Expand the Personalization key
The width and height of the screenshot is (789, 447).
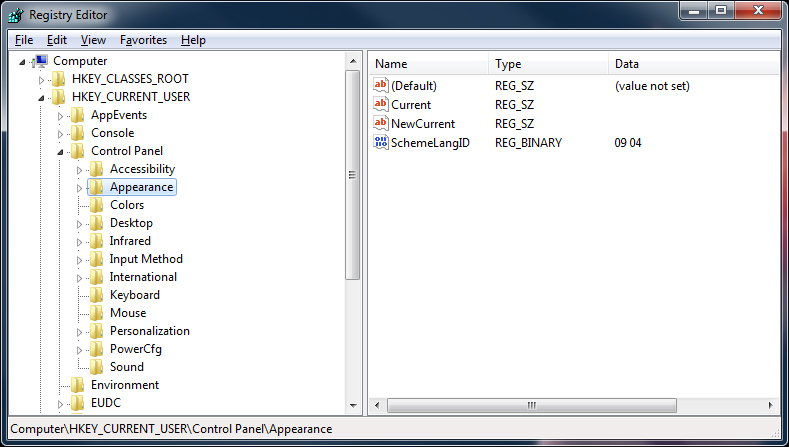tap(80, 332)
